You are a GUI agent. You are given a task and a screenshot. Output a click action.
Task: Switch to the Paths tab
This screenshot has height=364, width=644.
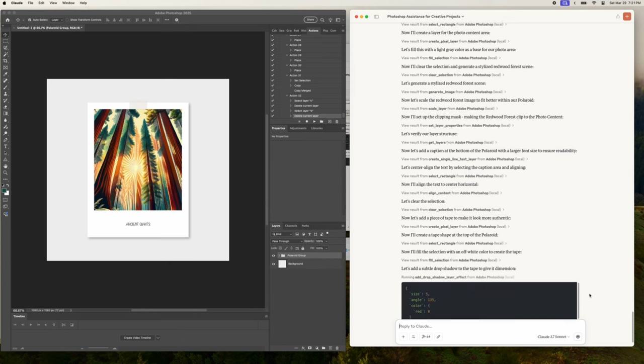[305, 226]
